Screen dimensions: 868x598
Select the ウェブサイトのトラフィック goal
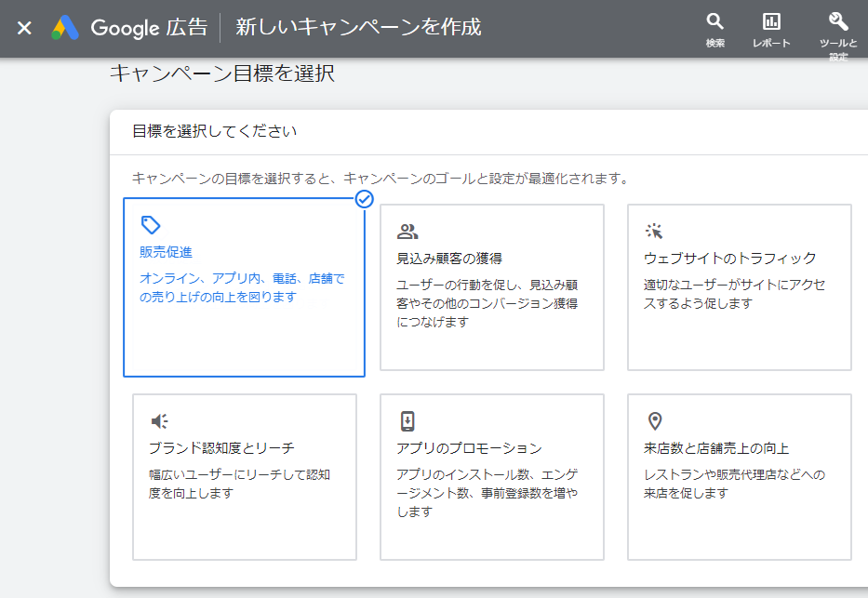(739, 286)
